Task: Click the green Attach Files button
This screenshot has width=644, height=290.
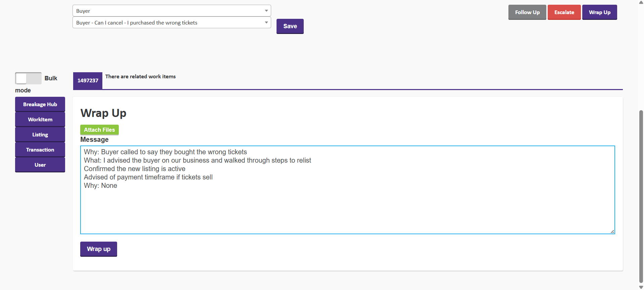Action: coord(99,130)
